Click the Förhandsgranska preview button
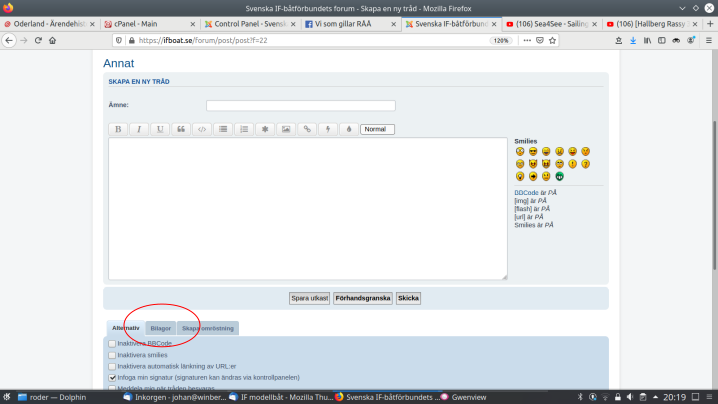The width and height of the screenshot is (718, 404). pyautogui.click(x=363, y=298)
